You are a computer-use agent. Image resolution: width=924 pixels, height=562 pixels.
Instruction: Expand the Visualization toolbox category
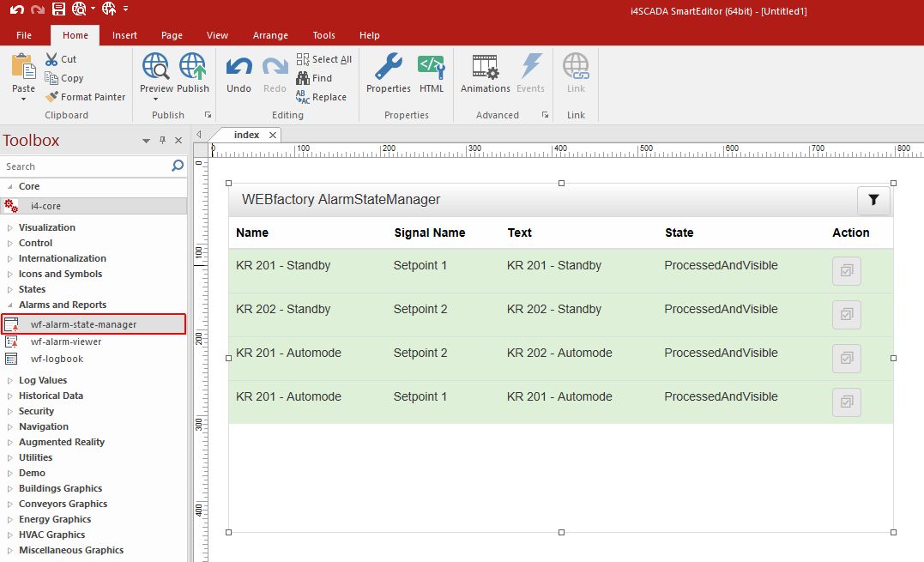coord(9,227)
